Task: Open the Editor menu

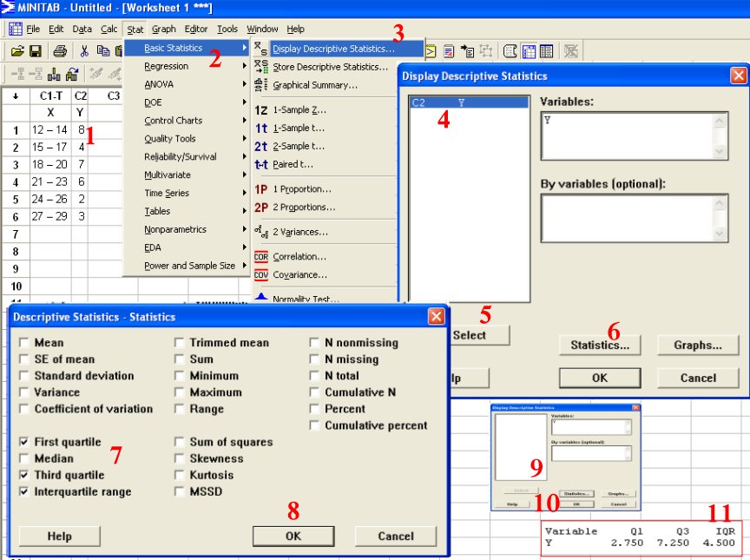Action: (196, 30)
